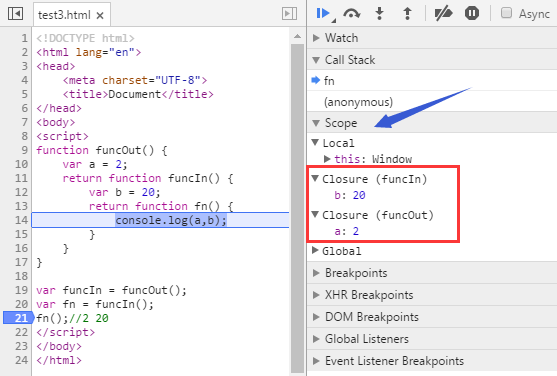Expand Event Listener Breakpoints section
This screenshot has width=557, height=376.
[316, 361]
